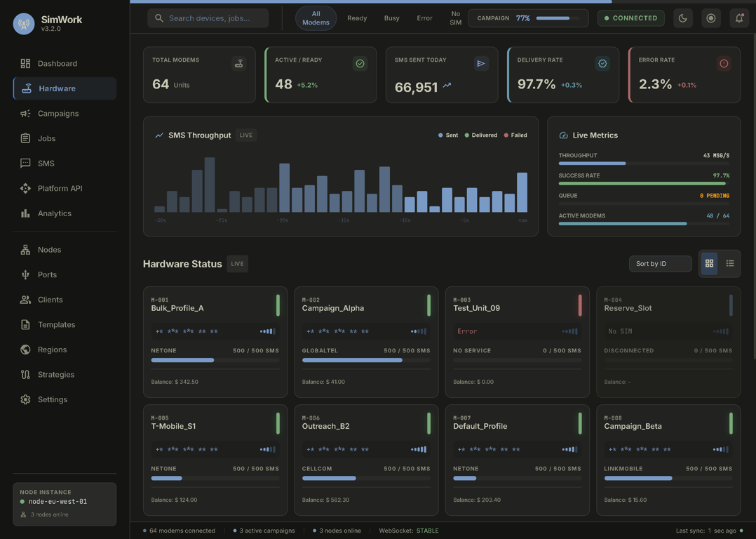Open the Sort by ID dropdown
Viewport: 756px width, 539px height.
(x=660, y=264)
